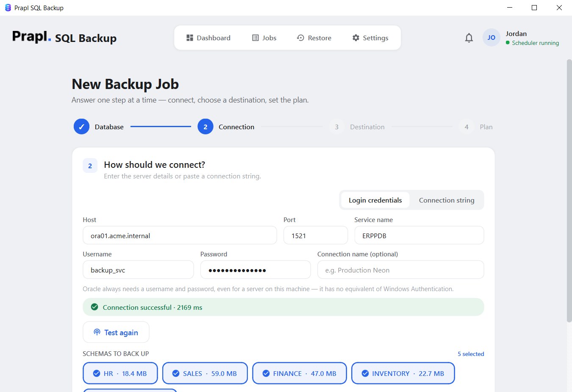
Task: Toggle the FINANCE 47.0 MB schema chip
Action: [300, 373]
